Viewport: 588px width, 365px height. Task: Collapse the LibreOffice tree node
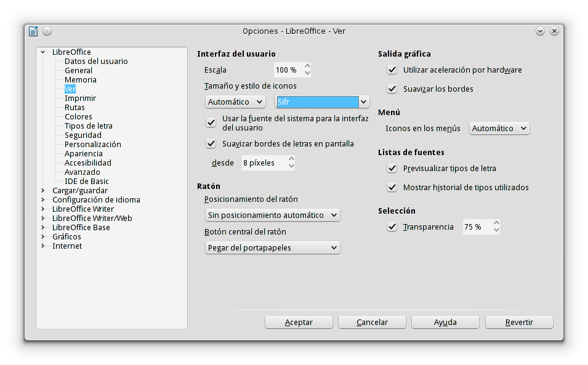coord(43,52)
